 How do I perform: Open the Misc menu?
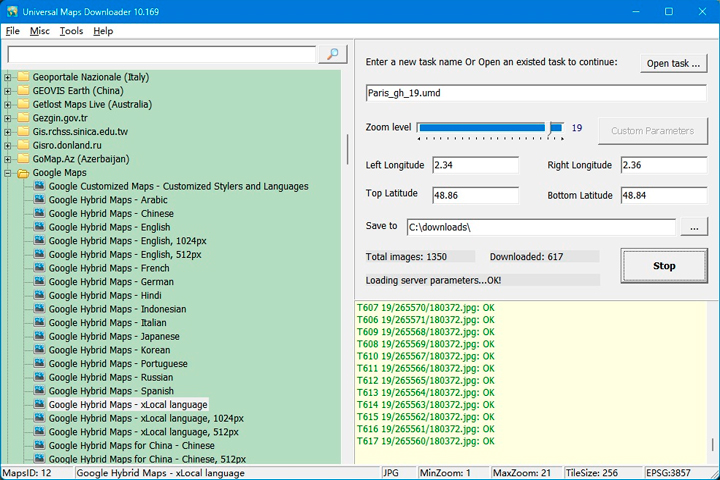tap(39, 31)
